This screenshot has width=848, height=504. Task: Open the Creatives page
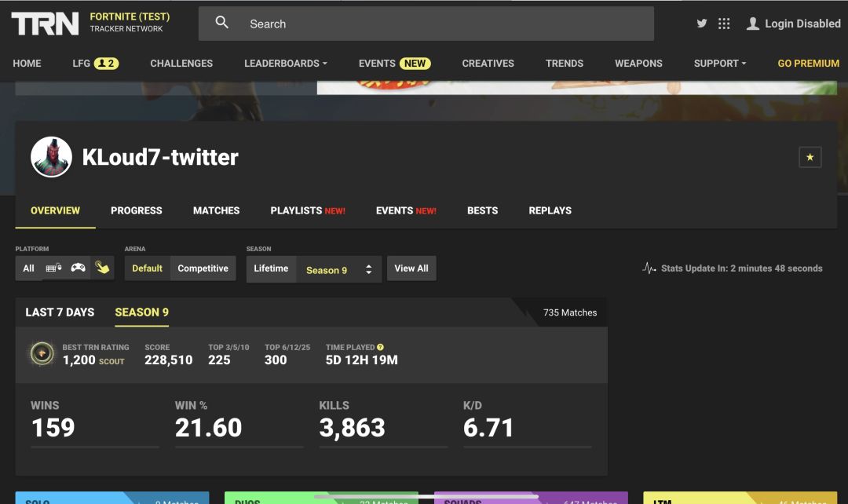click(x=488, y=64)
